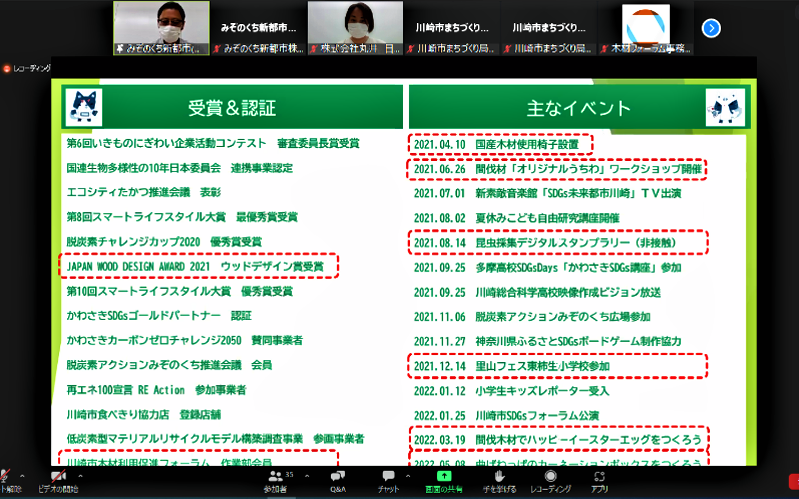Select the 株式会社丸井 participant video tile

click(x=356, y=28)
